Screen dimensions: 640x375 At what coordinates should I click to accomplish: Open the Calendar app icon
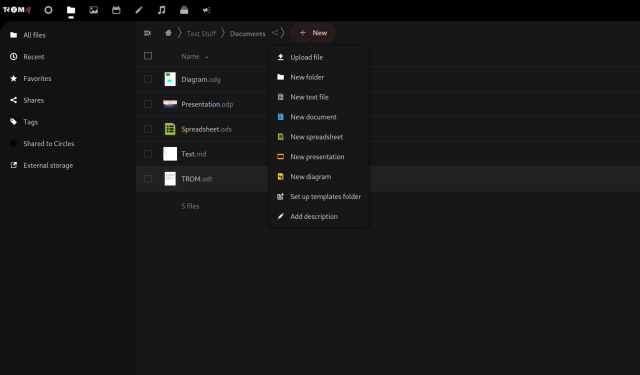coord(116,10)
